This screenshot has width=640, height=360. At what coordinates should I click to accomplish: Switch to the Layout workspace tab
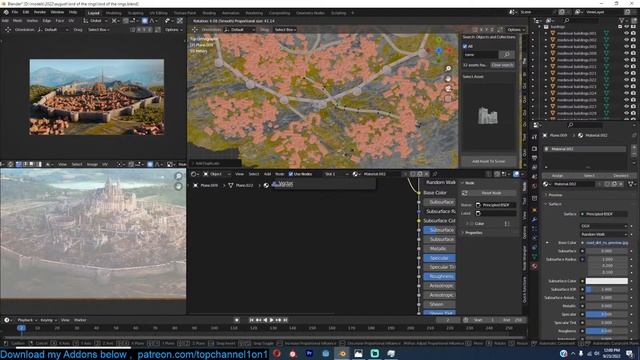(93, 13)
